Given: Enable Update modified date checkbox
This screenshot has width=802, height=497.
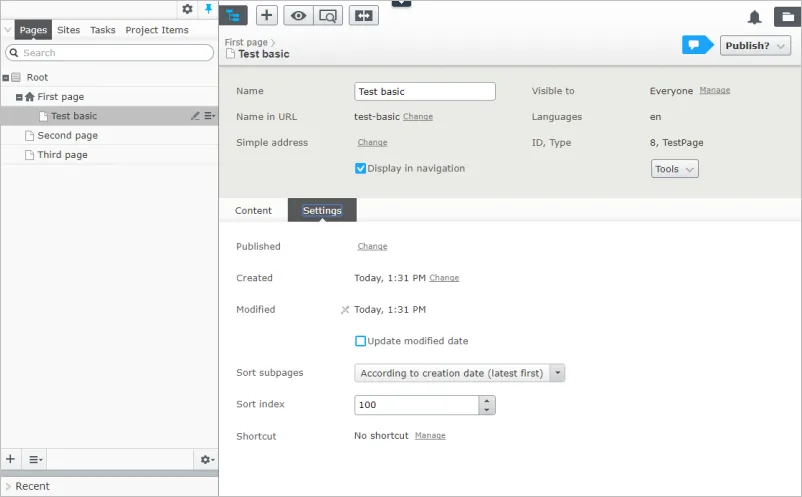Looking at the screenshot, I should click(x=361, y=341).
